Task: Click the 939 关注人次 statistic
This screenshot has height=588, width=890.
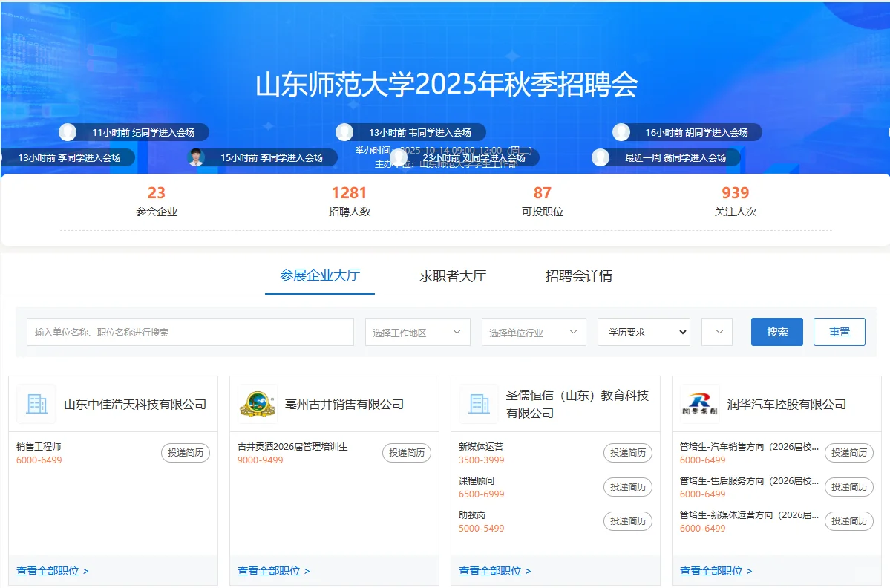Action: click(736, 201)
